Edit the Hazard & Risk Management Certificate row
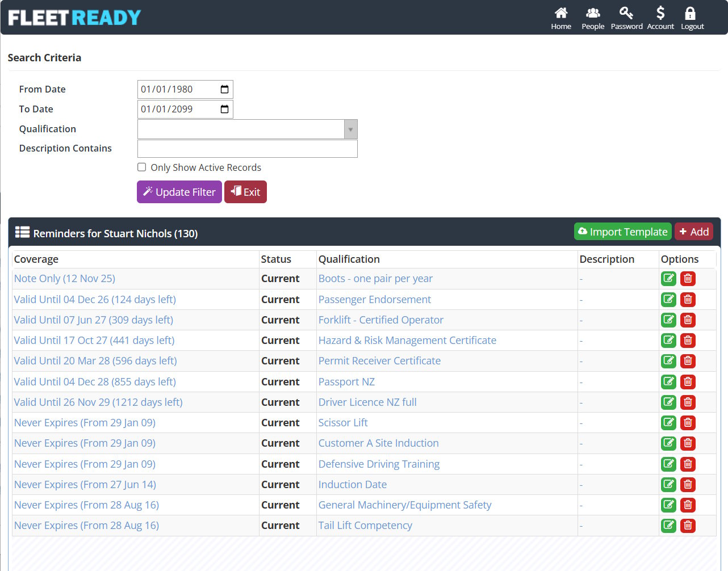The width and height of the screenshot is (728, 571). pos(669,341)
